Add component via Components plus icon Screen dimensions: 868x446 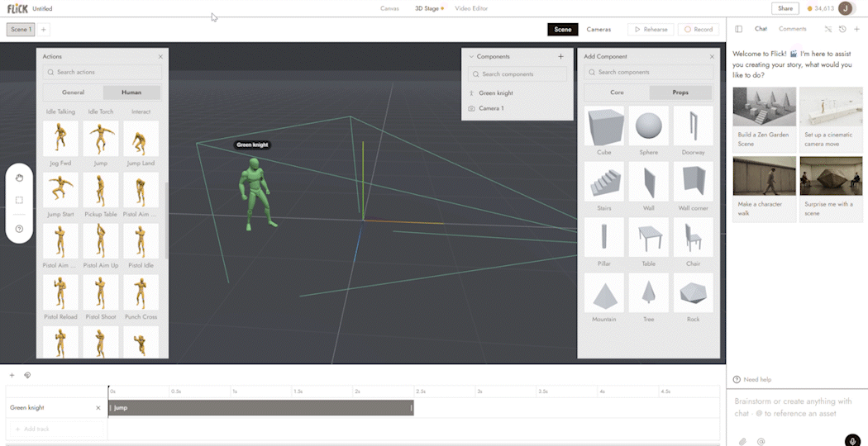click(560, 56)
